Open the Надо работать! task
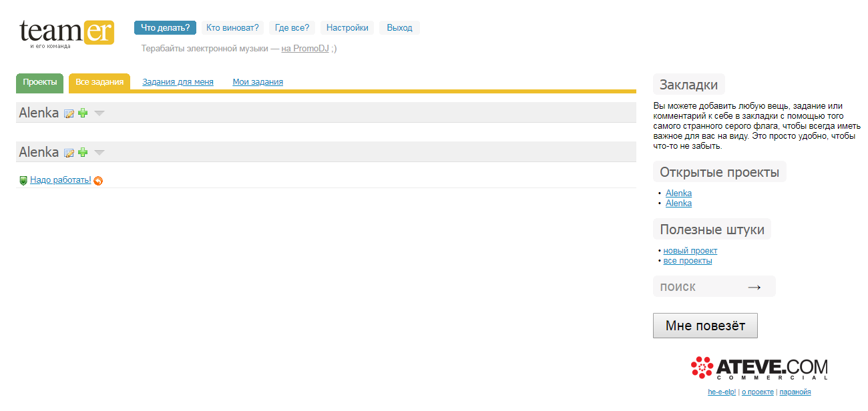The width and height of the screenshot is (868, 411). (61, 180)
